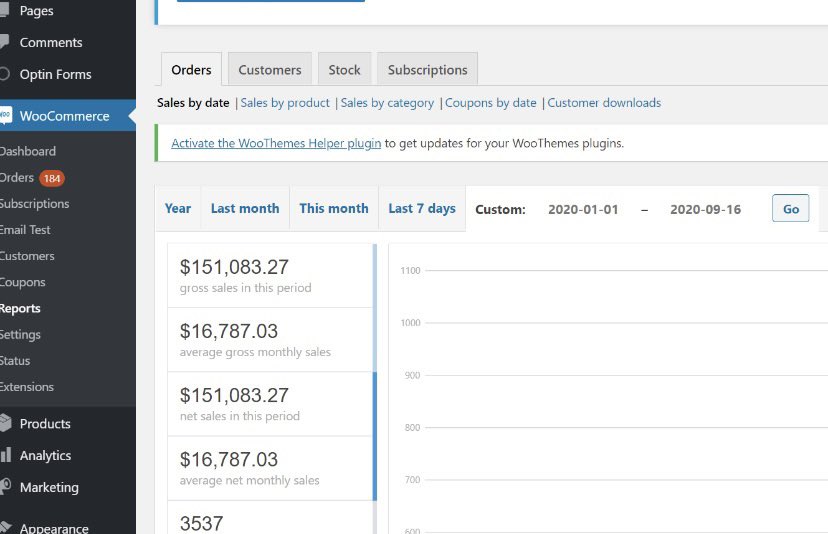Select Last 7 days range
Viewport: 828px width, 534px height.
[x=422, y=209]
